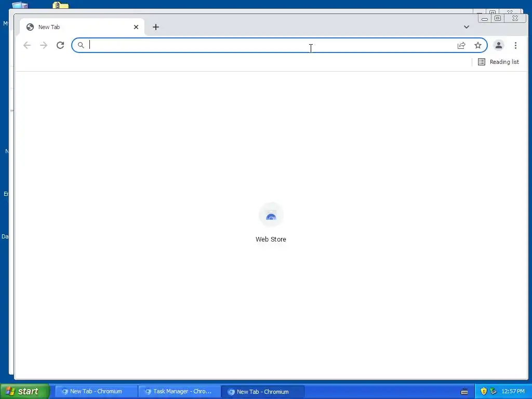Click the Web Store label
This screenshot has height=399, width=532.
(271, 239)
